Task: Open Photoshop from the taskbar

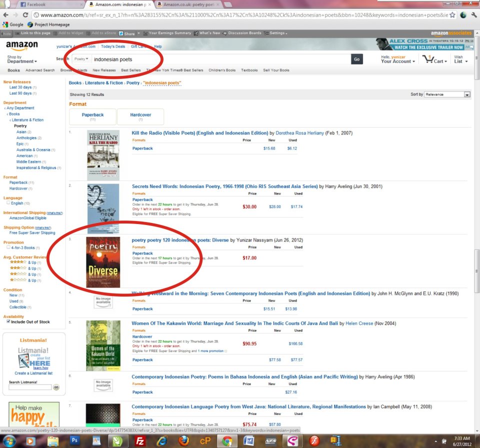Action: coord(74,440)
